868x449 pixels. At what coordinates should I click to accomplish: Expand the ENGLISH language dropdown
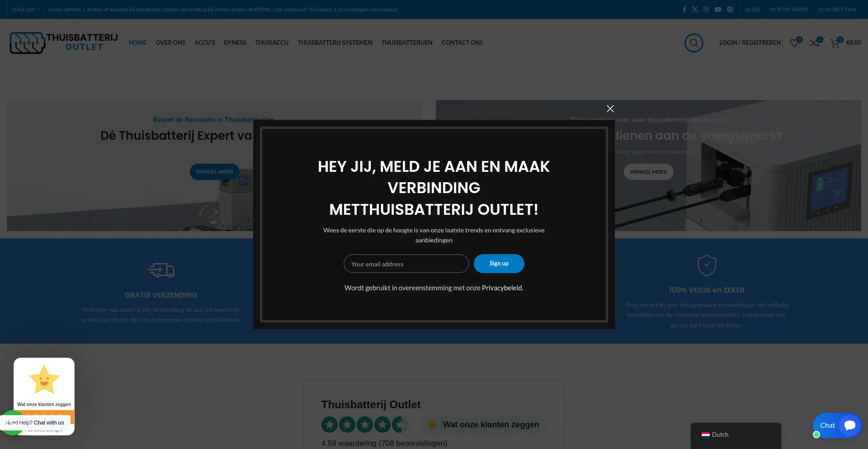[25, 9]
